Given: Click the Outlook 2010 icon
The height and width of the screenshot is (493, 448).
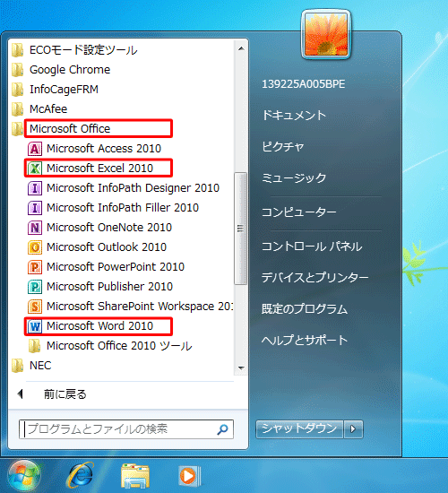Looking at the screenshot, I should coord(35,247).
